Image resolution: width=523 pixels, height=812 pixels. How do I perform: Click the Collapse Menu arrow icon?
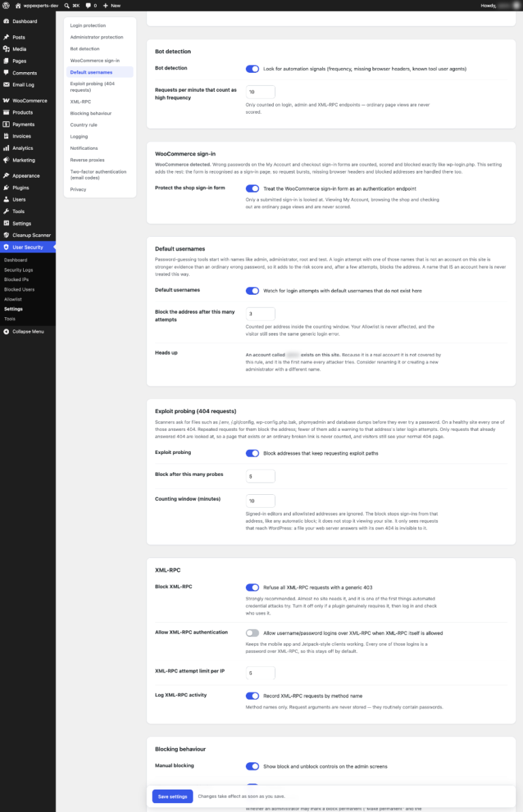pos(6,331)
